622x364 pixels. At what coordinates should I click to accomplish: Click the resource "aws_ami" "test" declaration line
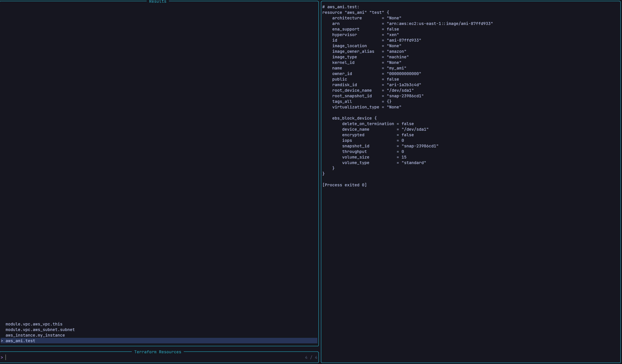[355, 12]
